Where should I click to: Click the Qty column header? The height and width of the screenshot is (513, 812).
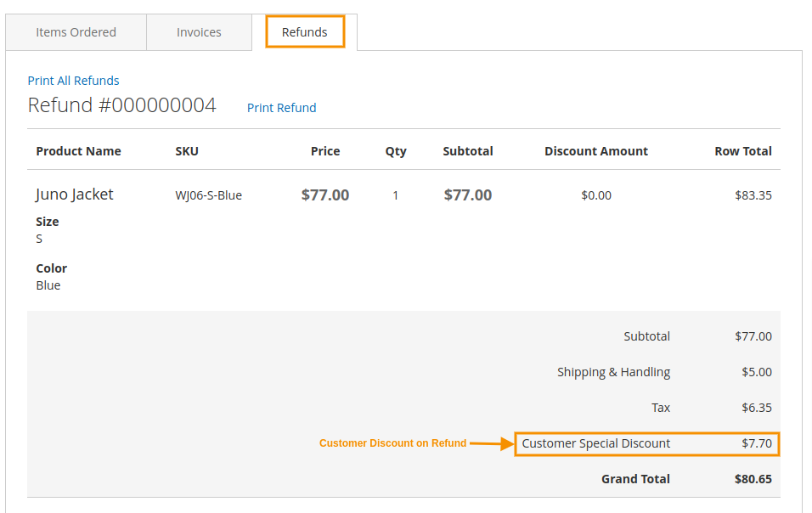396,151
